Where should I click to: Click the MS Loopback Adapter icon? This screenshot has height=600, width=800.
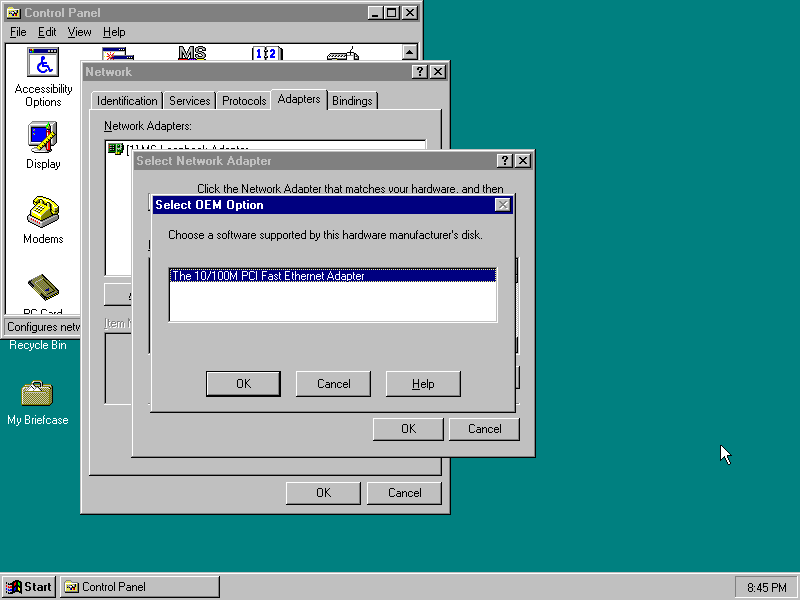point(115,149)
